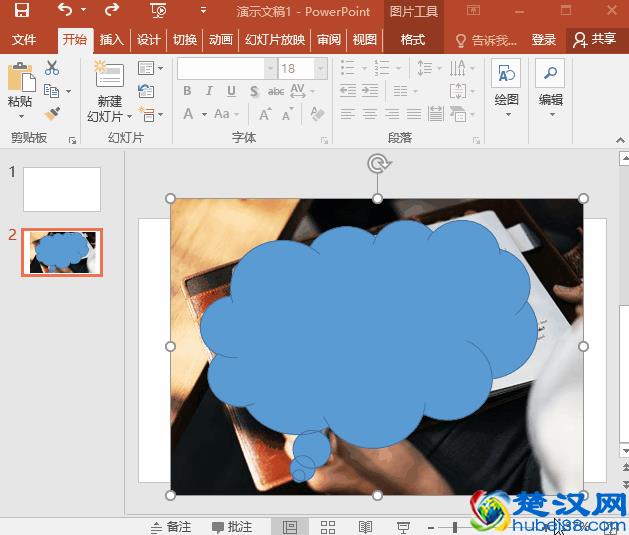Open the 段落 paragraph dialog launcher
The height and width of the screenshot is (535, 629).
(476, 140)
